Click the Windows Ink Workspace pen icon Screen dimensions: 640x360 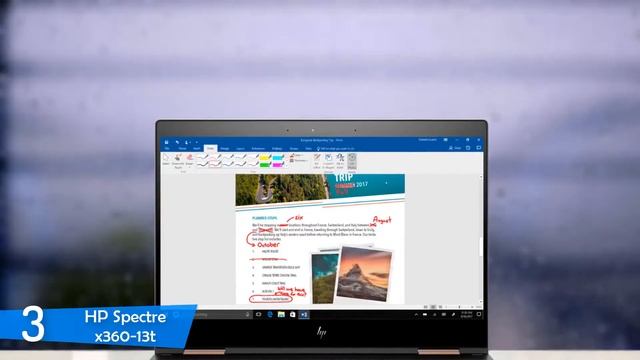453,315
